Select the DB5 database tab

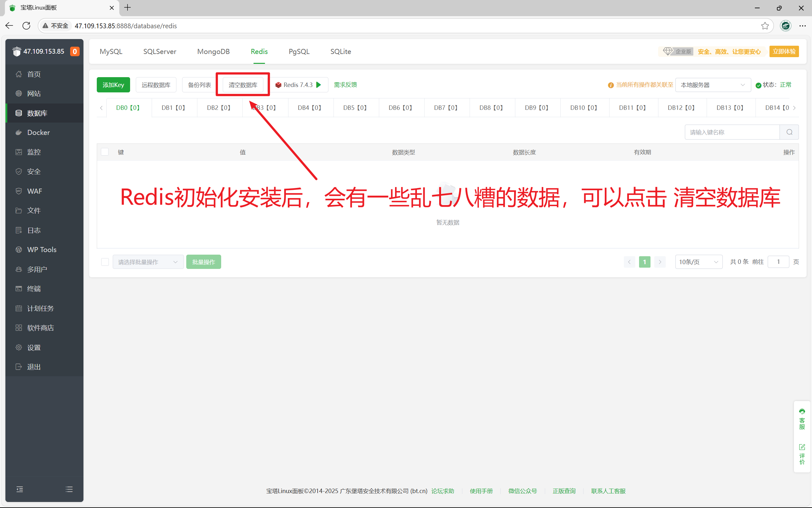356,108
